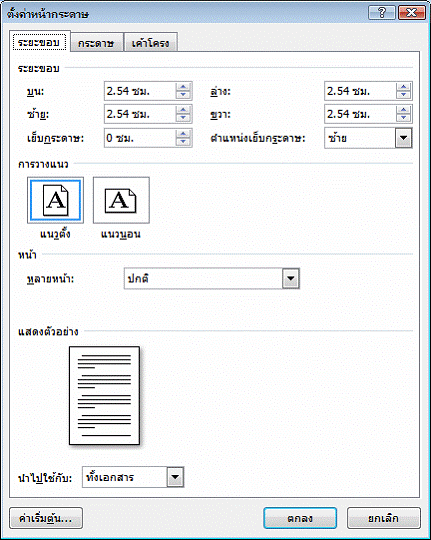Select portrait orientation icon แนวตั้ง

point(55,200)
